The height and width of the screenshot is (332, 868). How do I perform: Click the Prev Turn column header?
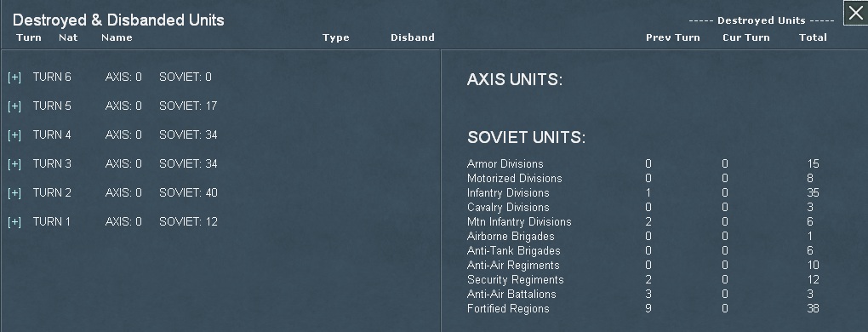pos(672,37)
